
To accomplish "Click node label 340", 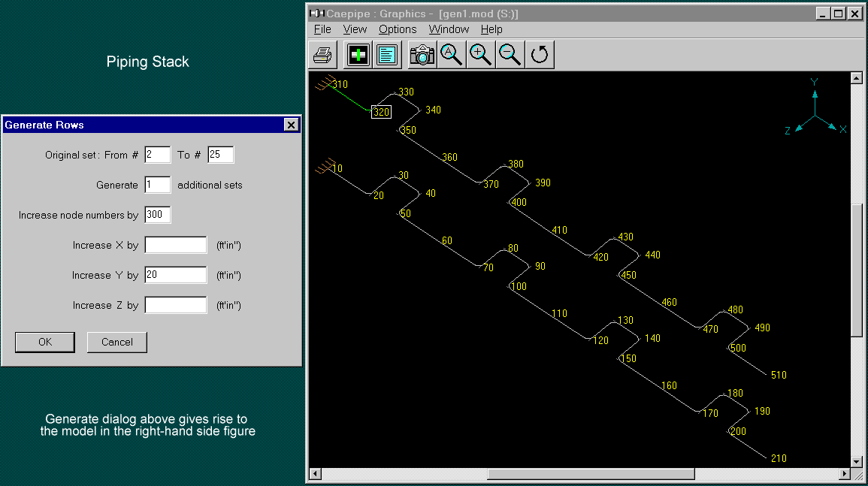I will click(x=434, y=110).
